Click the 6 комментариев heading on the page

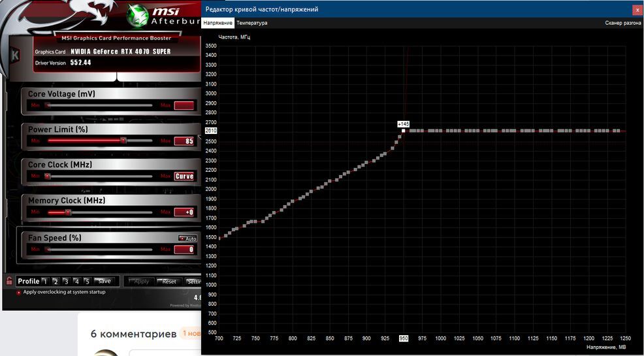coord(133,333)
